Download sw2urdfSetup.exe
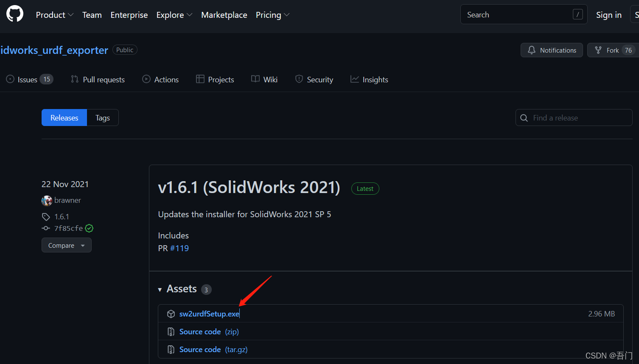 coord(209,314)
